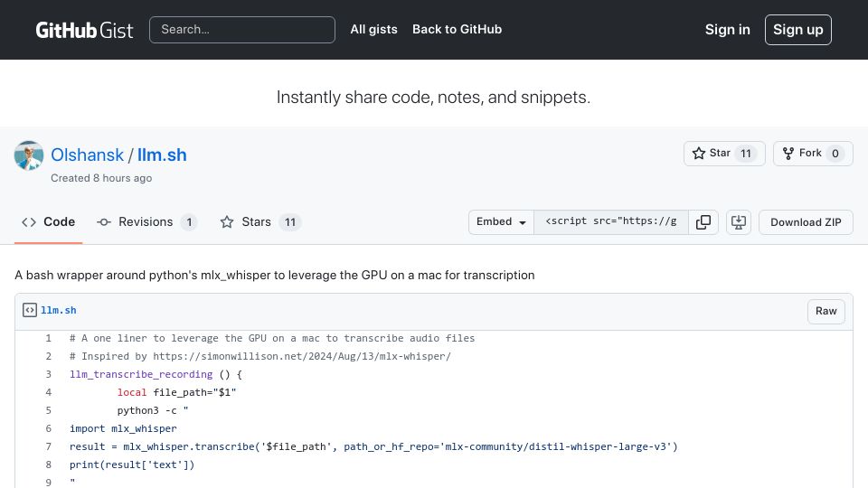Copy the embed script to clipboard
Image resolution: width=868 pixels, height=488 pixels.
tap(703, 222)
